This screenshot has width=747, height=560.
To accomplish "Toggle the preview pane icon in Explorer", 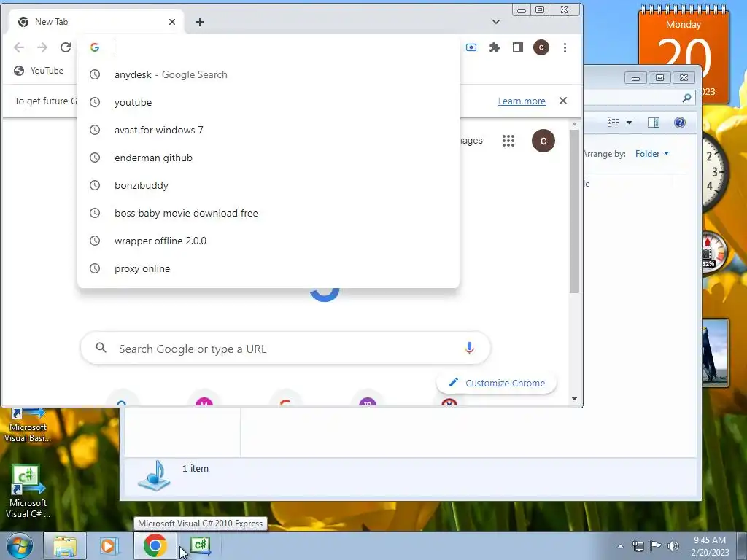I will (x=654, y=122).
